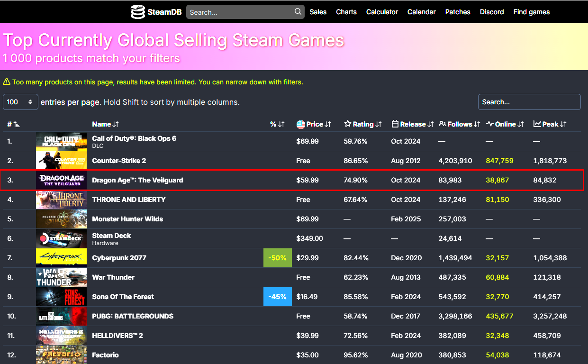The image size is (588, 364).
Task: Focus the table filter search box
Action: pyautogui.click(x=529, y=102)
